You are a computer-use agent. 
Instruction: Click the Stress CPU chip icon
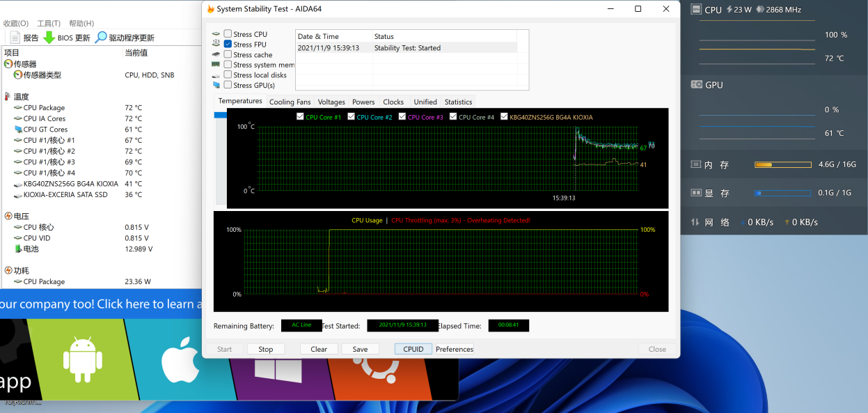coord(216,34)
